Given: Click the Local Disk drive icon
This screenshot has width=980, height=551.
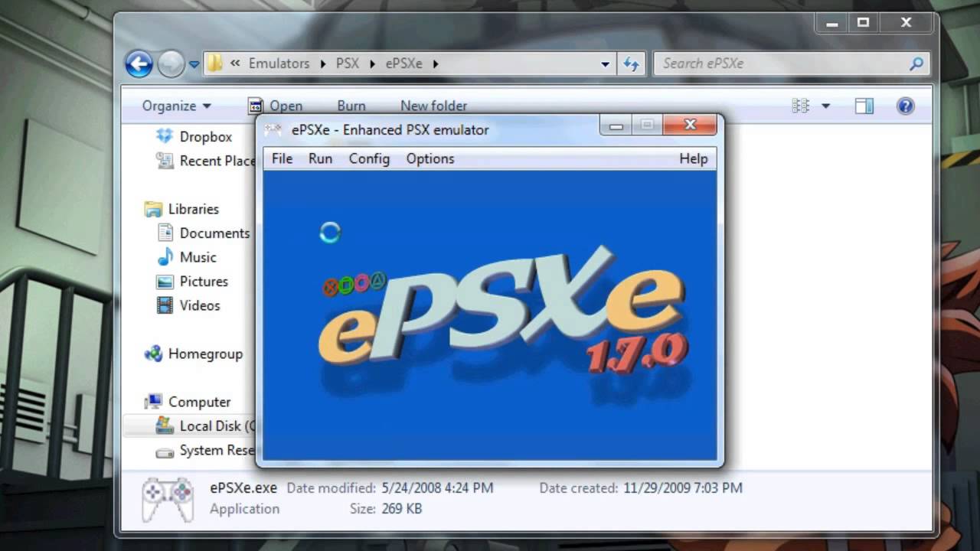Looking at the screenshot, I should coord(165,425).
